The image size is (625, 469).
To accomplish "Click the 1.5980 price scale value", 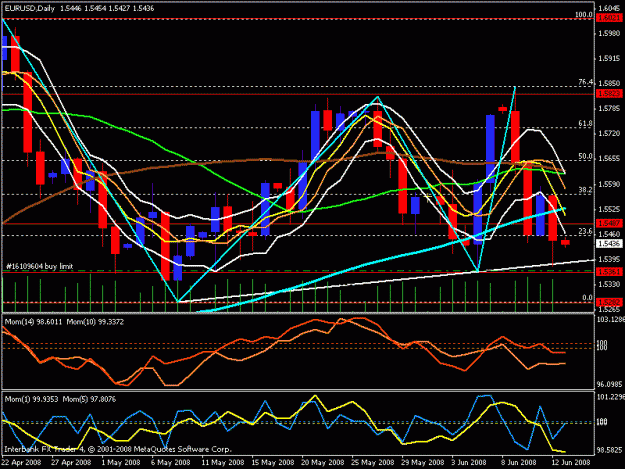I will point(610,33).
